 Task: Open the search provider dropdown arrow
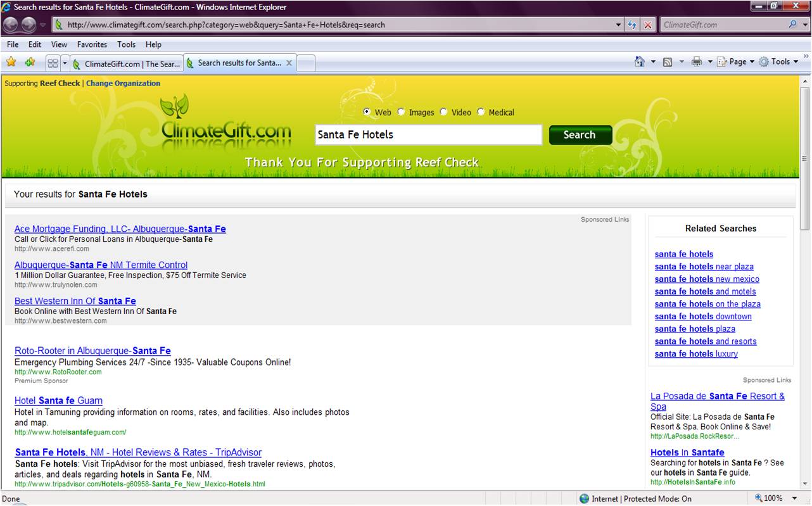(804, 25)
